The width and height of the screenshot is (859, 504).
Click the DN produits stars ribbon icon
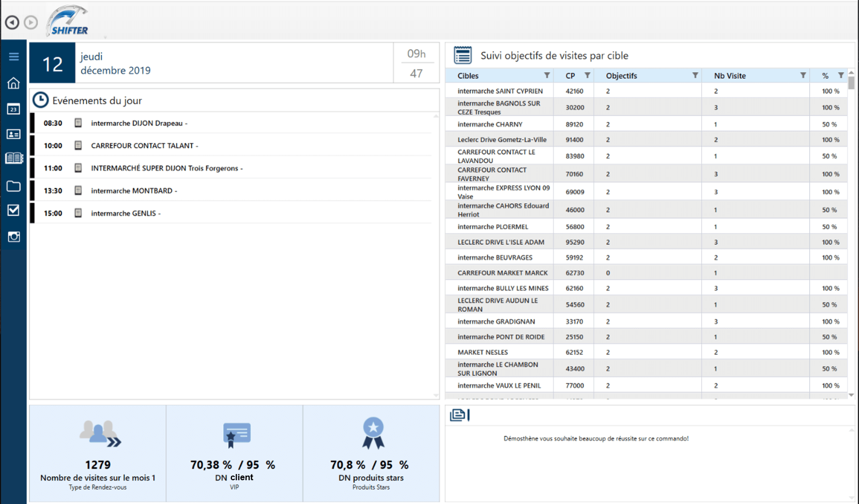[373, 433]
